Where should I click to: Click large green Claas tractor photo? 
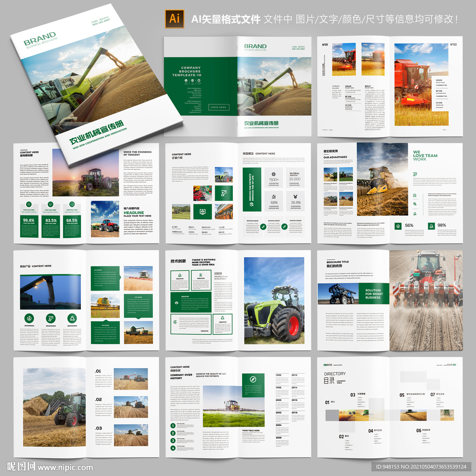pos(274,301)
